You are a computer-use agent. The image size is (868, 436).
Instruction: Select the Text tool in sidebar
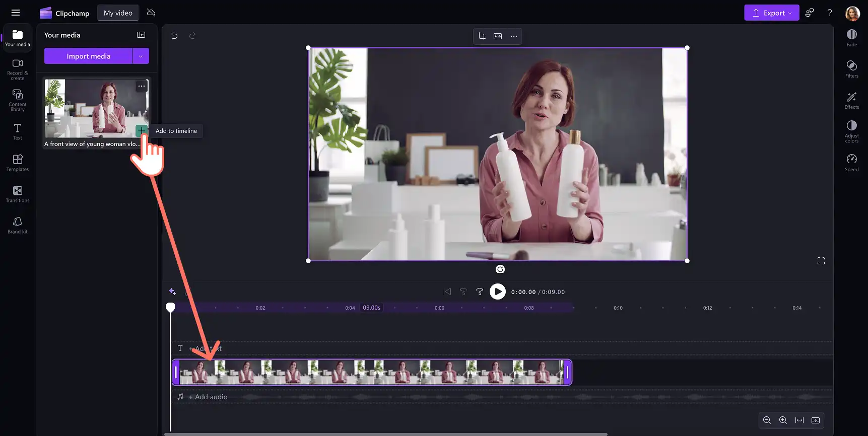point(18,132)
